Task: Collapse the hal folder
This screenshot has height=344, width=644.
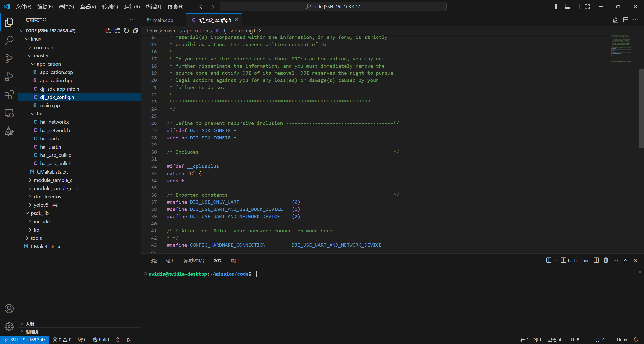Action: pyautogui.click(x=79, y=114)
